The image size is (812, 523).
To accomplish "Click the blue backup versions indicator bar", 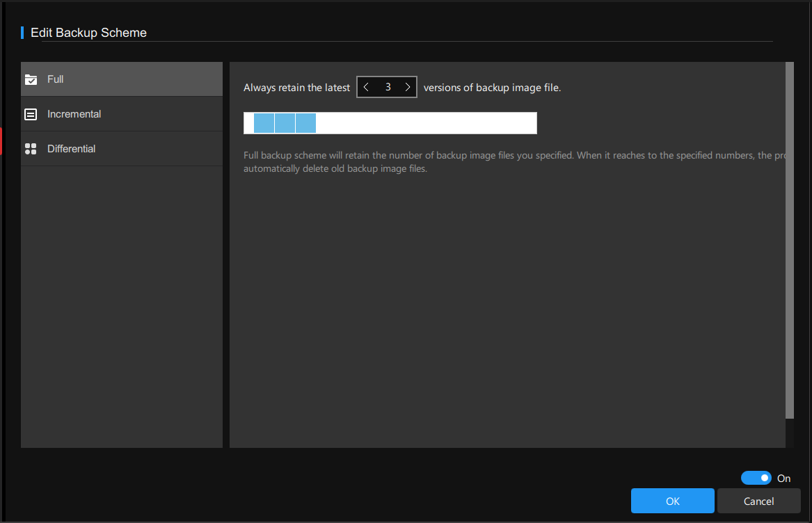I will 285,123.
